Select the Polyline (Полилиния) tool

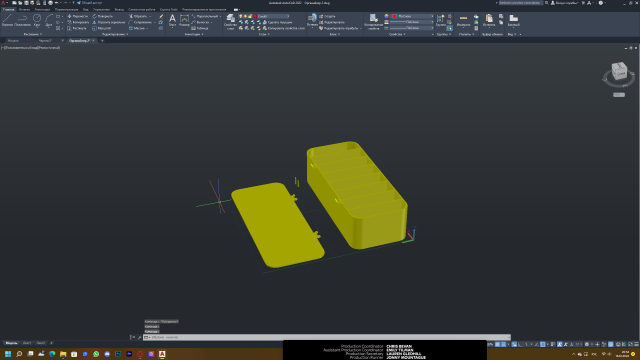pos(22,20)
